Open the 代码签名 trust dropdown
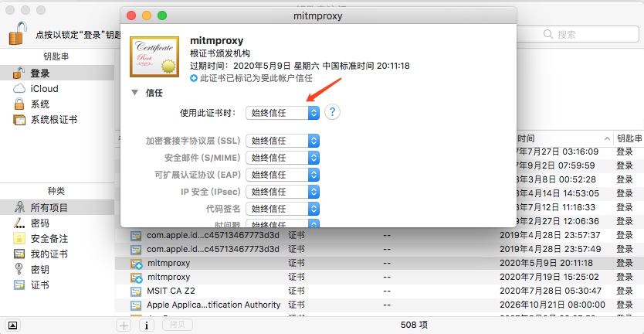 (x=283, y=209)
